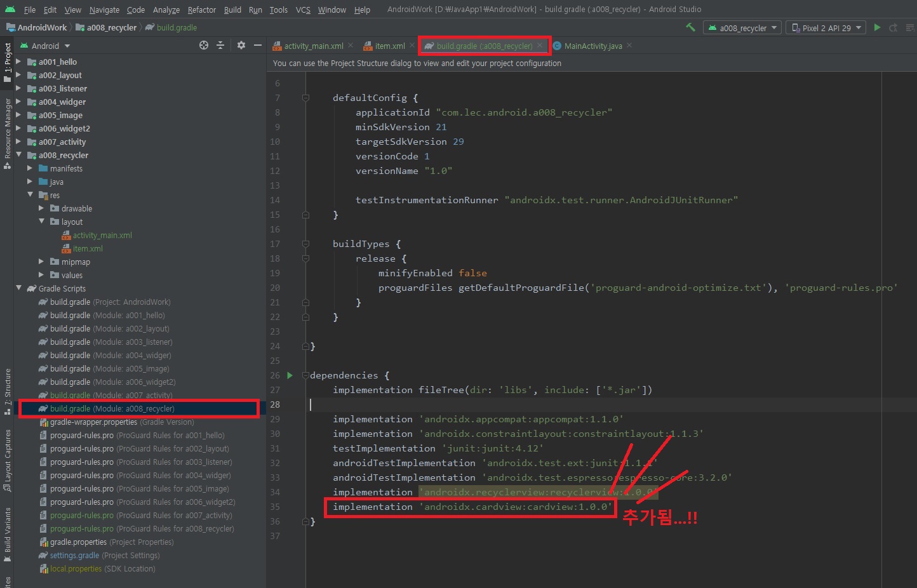Open the Refactor menu
Viewport: 917px width, 588px height.
click(202, 10)
